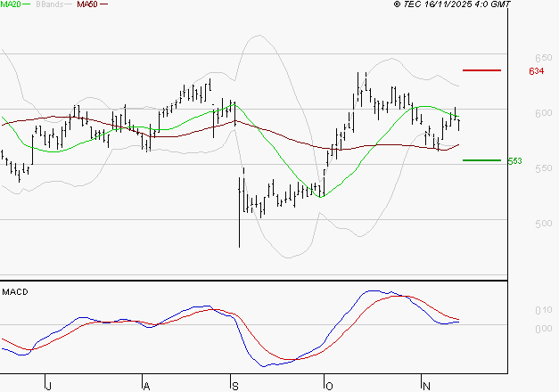The height and width of the screenshot is (392, 559).
Task: Click the MA20 legend label
Action: 11,4
